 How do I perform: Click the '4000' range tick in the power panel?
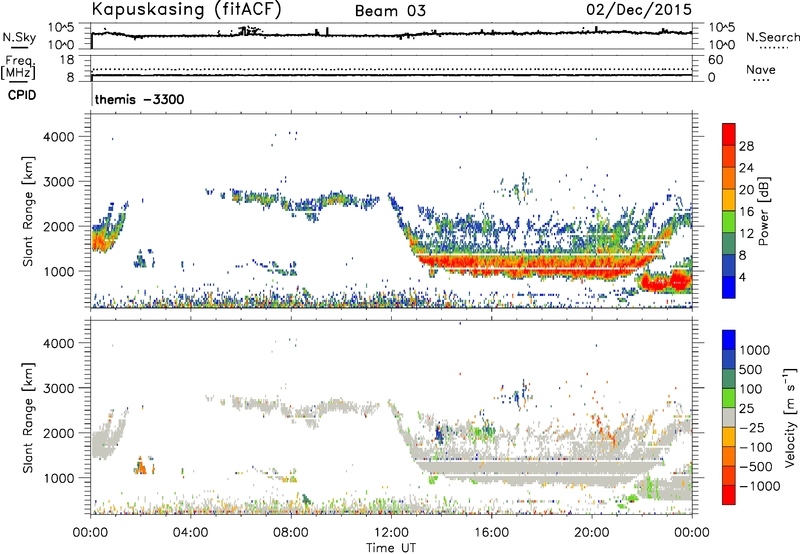tap(59, 137)
